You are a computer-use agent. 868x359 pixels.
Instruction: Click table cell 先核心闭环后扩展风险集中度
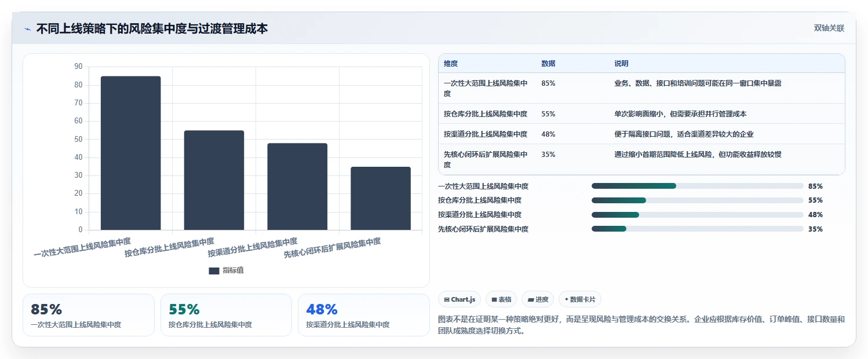(486, 159)
